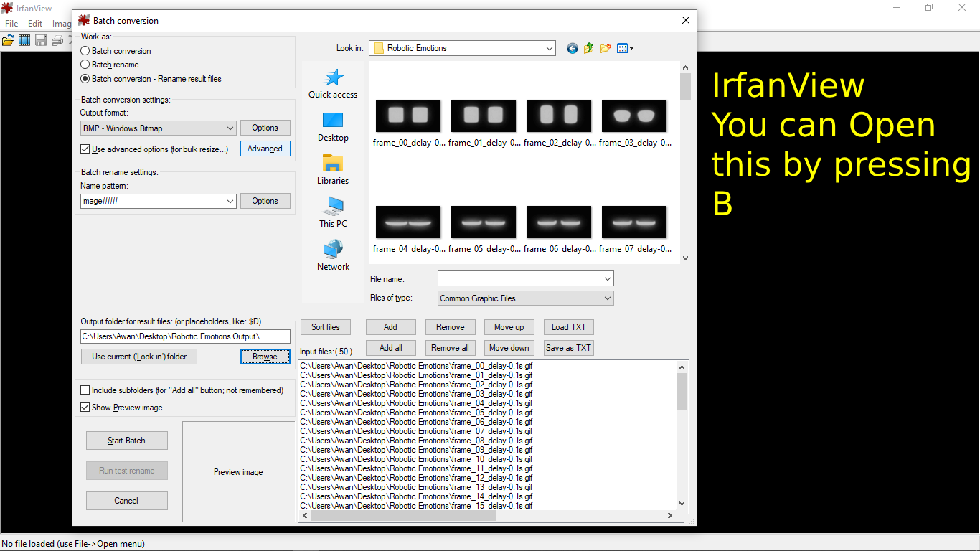Browse for an output folder

coord(265,357)
